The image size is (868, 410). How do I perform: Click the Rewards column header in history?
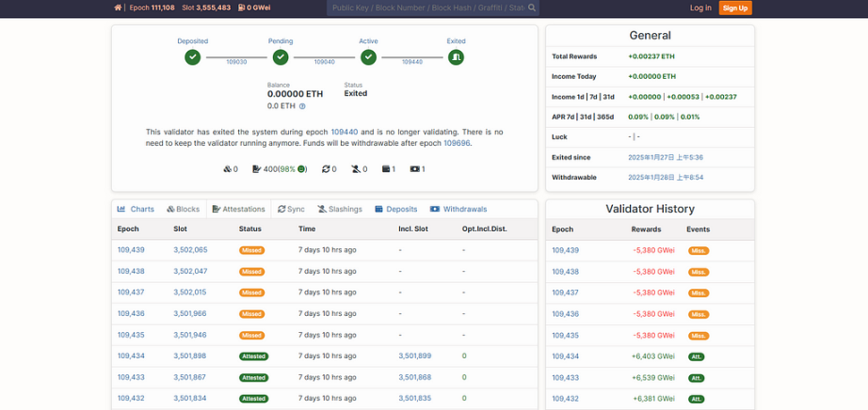646,229
